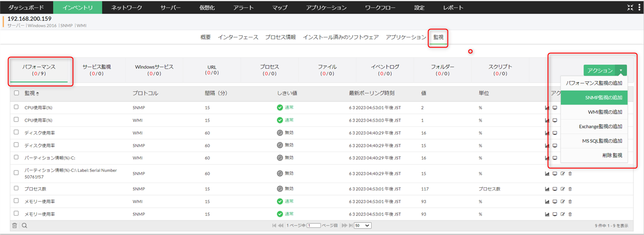The height and width of the screenshot is (235, 644).
Task: Check the box for the プロセス数 monitor
Action: point(16,189)
